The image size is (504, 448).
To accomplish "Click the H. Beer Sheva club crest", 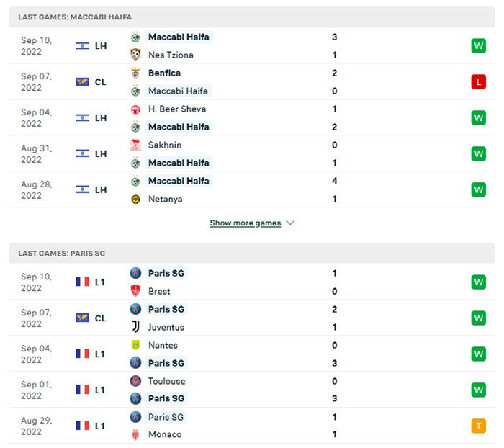I will [135, 109].
